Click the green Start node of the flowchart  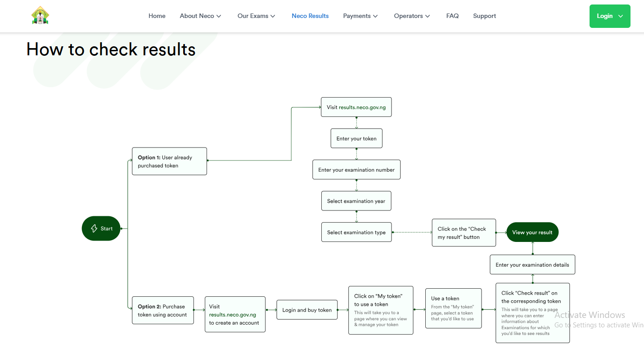(x=101, y=228)
